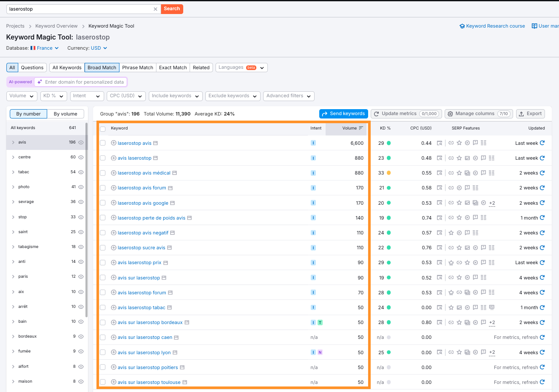Screen dimensions: 559x392
Task: Open the Database France dropdown
Action: [45, 48]
